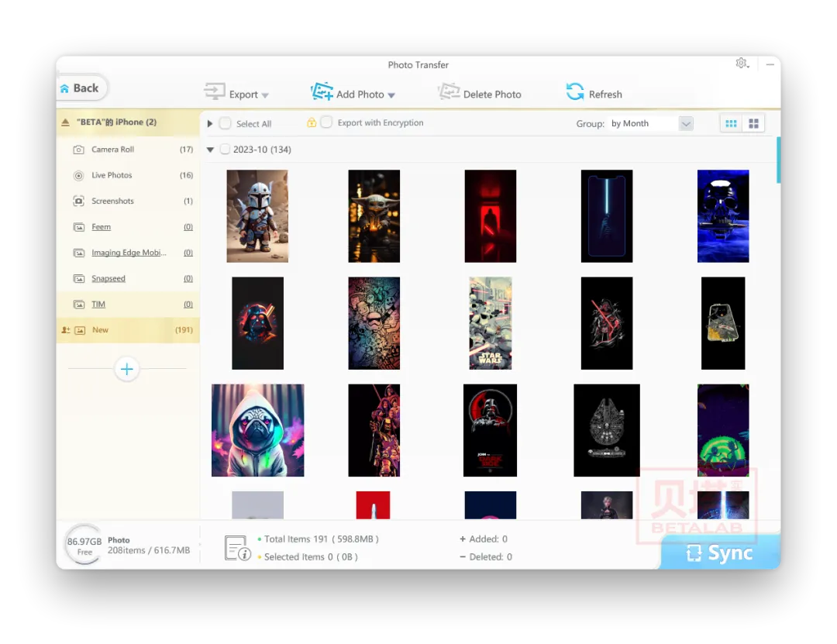Select the colorful doodle stormtrooper thumbnail
The image size is (837, 644).
click(374, 323)
